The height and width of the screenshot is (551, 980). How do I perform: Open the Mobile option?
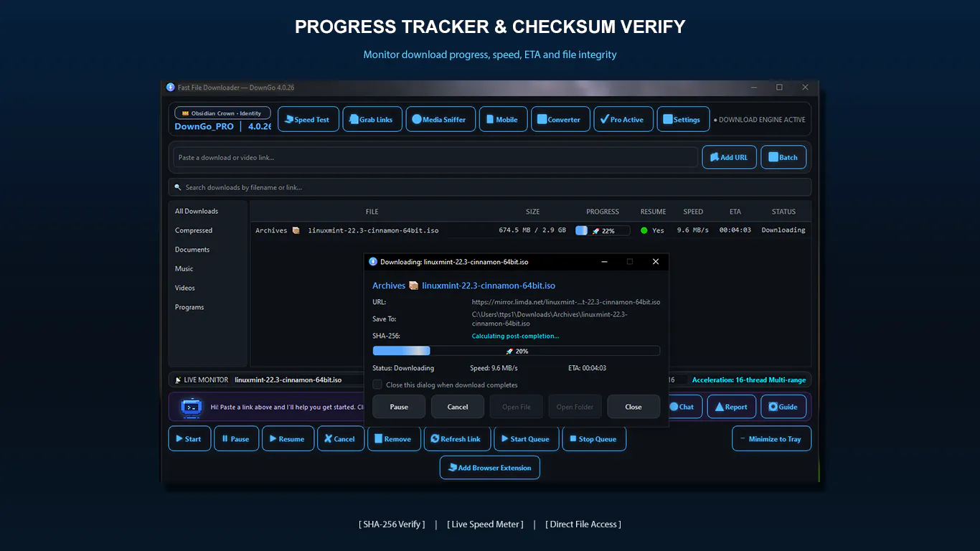click(503, 119)
